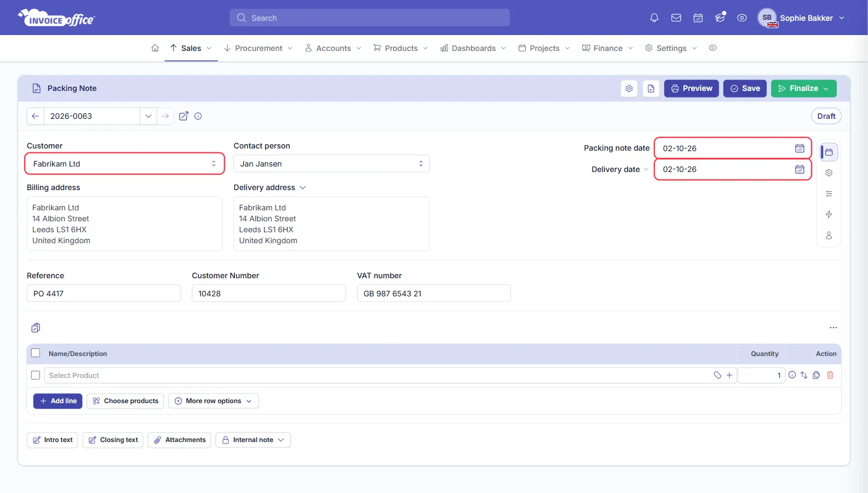Click the Choose products button
The height and width of the screenshot is (493, 868).
click(x=125, y=401)
